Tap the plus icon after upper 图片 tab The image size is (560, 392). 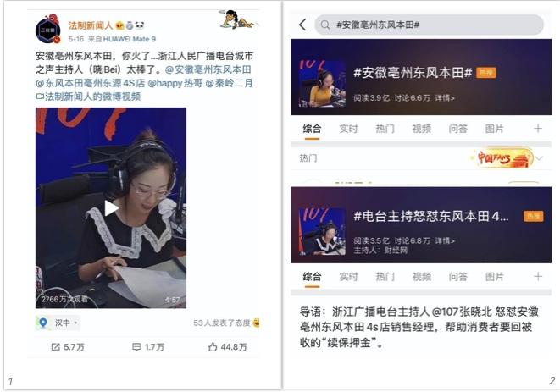(538, 129)
